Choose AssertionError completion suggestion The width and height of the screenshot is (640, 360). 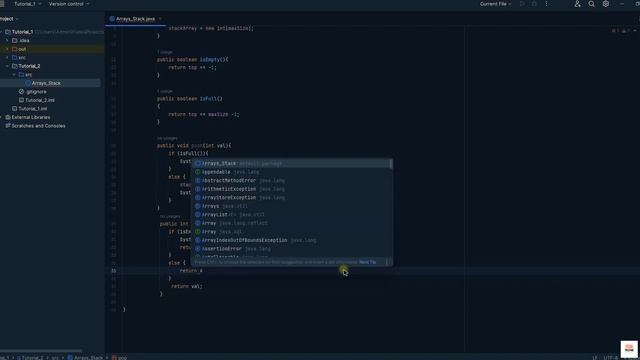291,249
